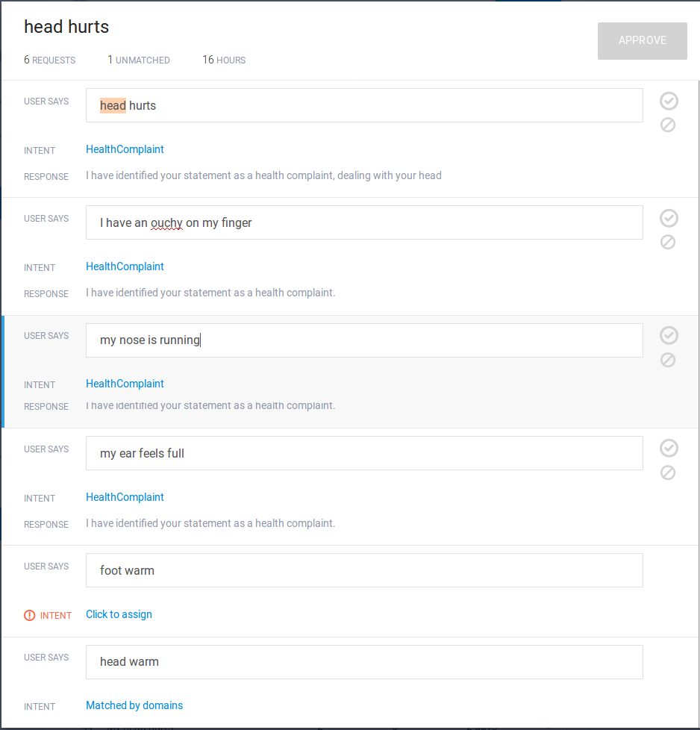Focus the 'my ear feels full' input

[364, 453]
